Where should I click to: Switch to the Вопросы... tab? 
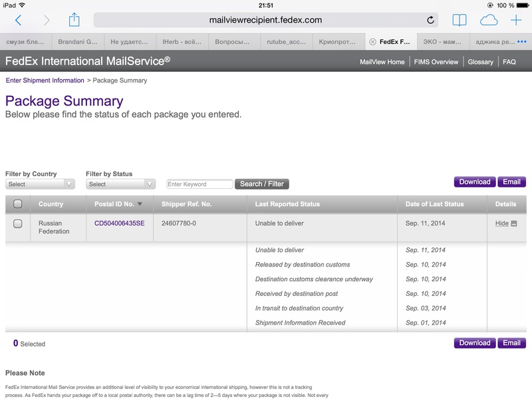(234, 42)
